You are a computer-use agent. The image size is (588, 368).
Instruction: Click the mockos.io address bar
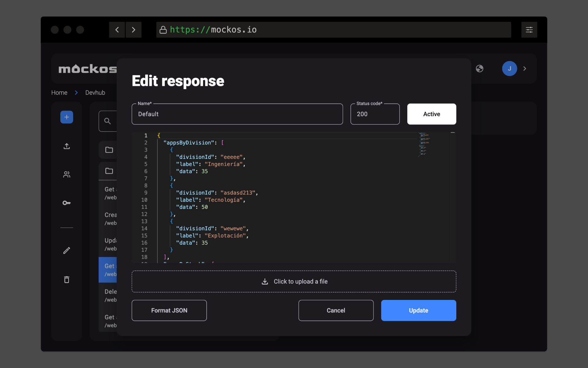click(334, 30)
